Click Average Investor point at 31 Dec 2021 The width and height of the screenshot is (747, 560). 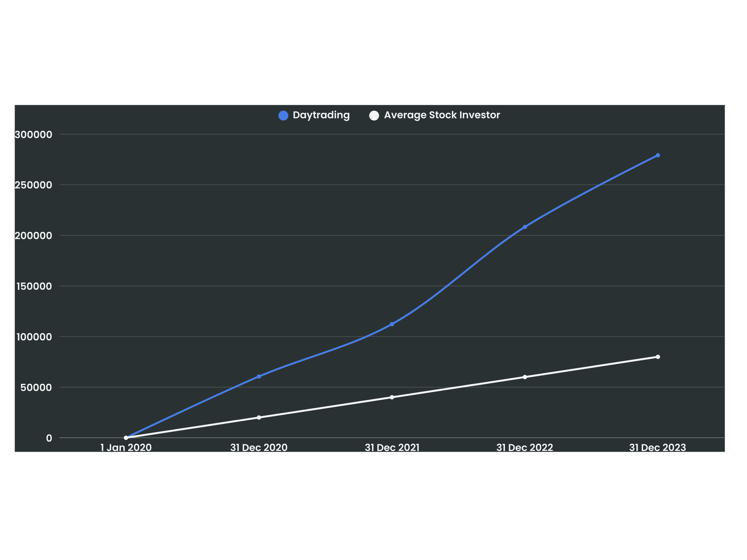(x=392, y=397)
